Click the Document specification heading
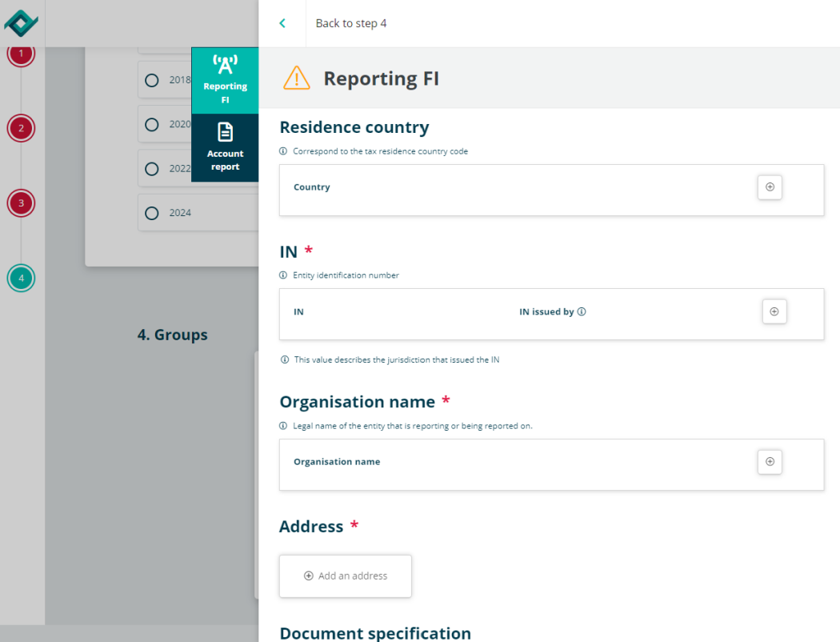This screenshot has width=840, height=642. pyautogui.click(x=375, y=633)
